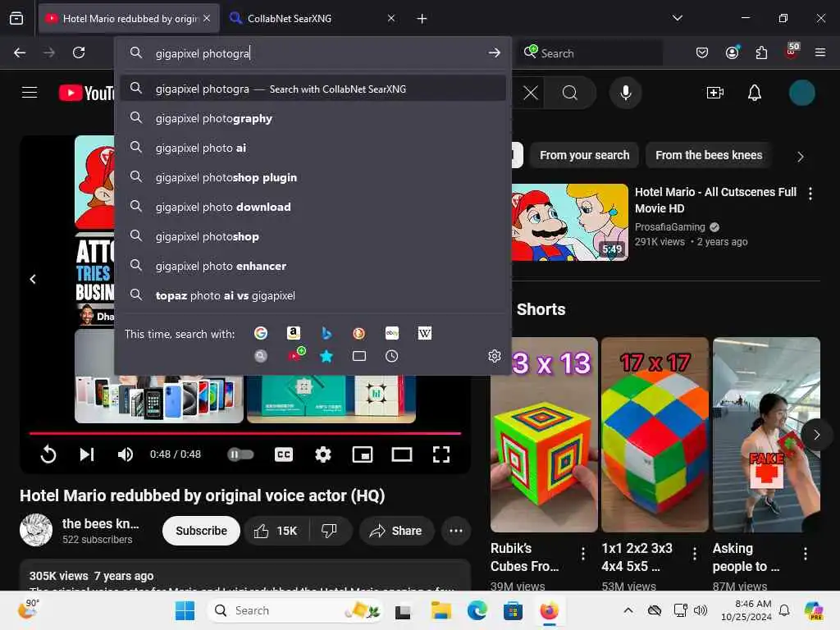The height and width of the screenshot is (630, 840).
Task: Open options for Rubik's Cubes short
Action: (583, 553)
